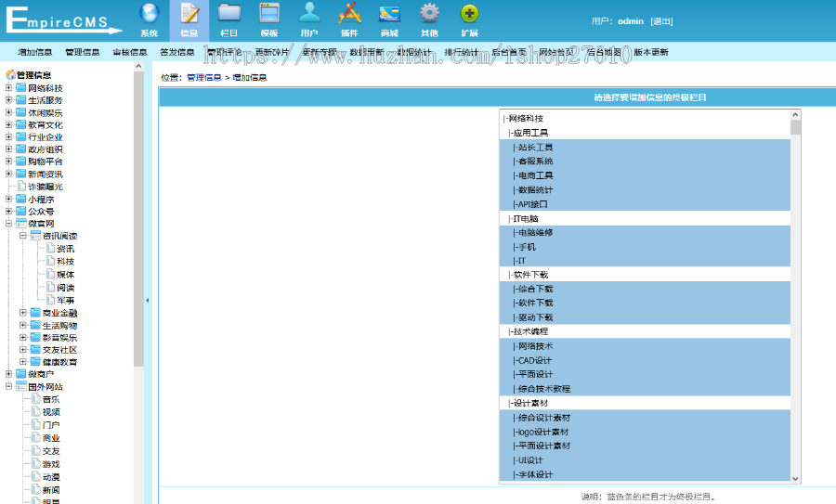Open the 版本更新 submenu item

651,52
